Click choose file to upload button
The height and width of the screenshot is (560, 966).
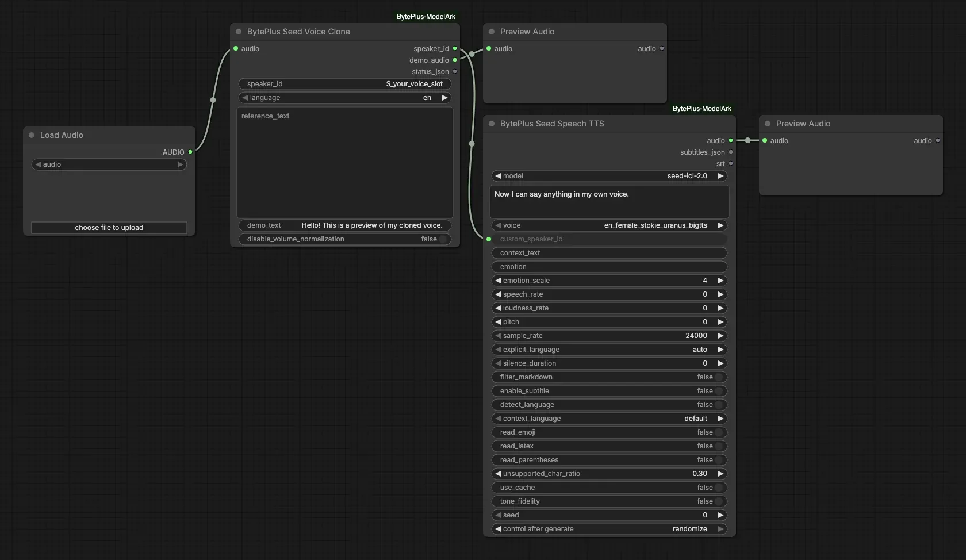click(109, 228)
